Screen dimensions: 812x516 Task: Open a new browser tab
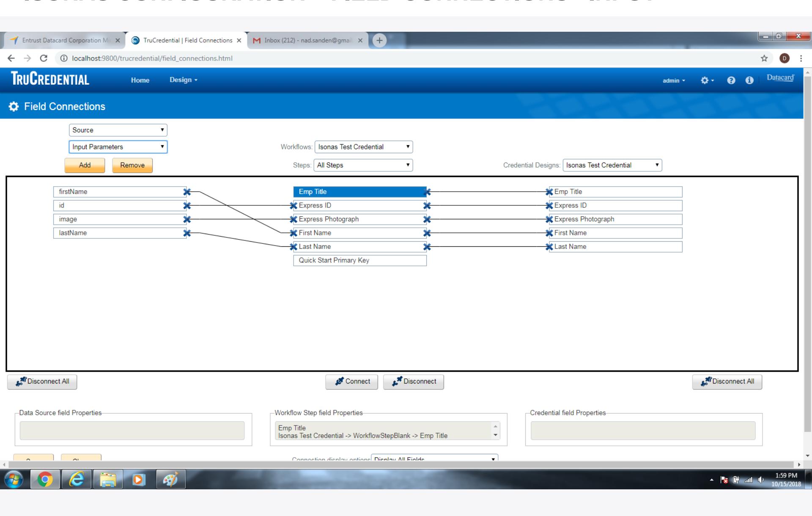379,40
